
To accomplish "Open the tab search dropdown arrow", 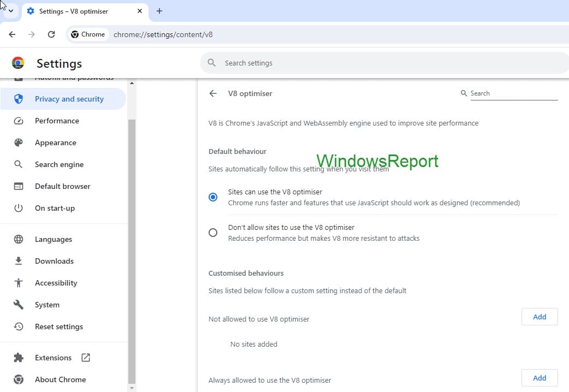I will point(11,11).
